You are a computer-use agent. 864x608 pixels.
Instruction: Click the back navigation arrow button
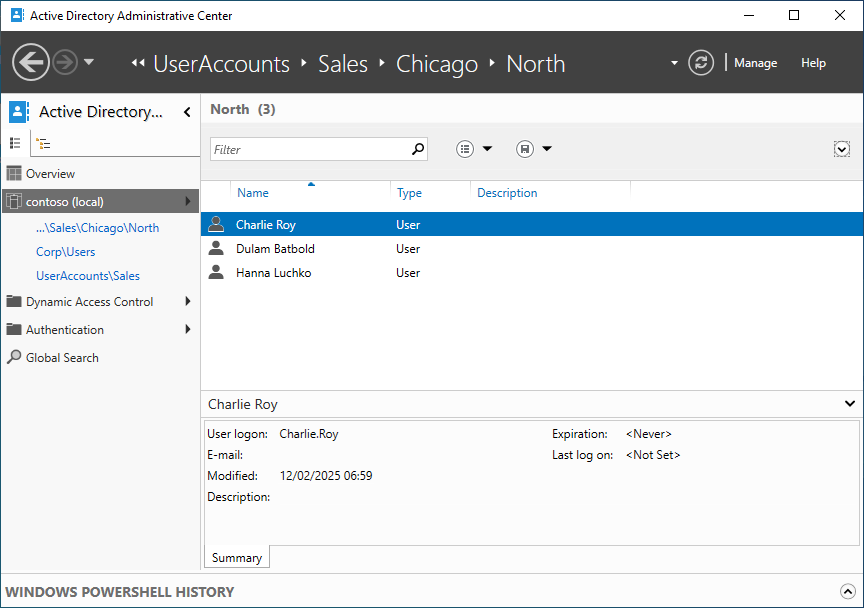[31, 63]
